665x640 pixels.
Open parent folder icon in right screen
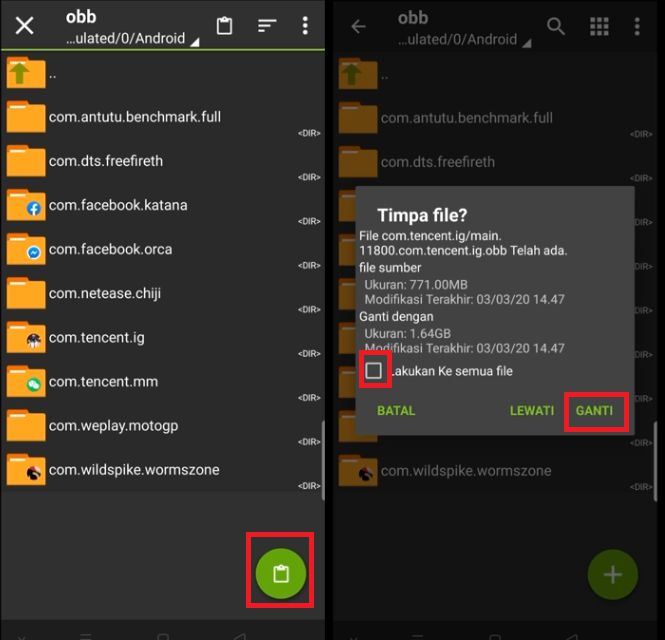tap(358, 74)
